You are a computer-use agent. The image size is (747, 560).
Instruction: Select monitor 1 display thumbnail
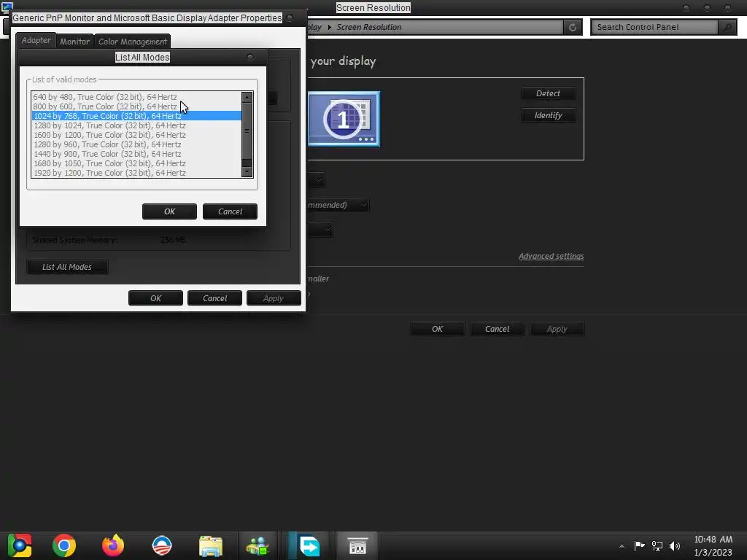[x=344, y=119]
